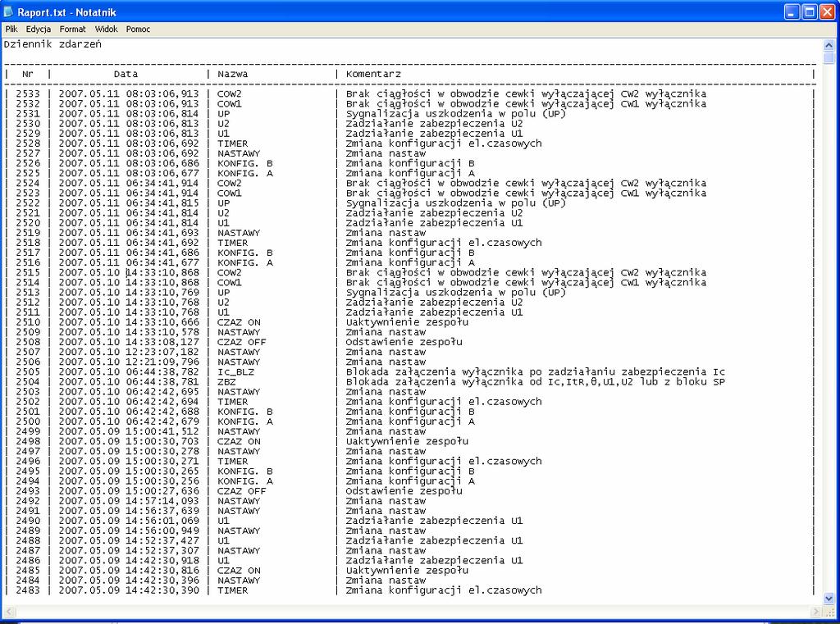Click the vertical scrollbar up arrow

(829, 46)
